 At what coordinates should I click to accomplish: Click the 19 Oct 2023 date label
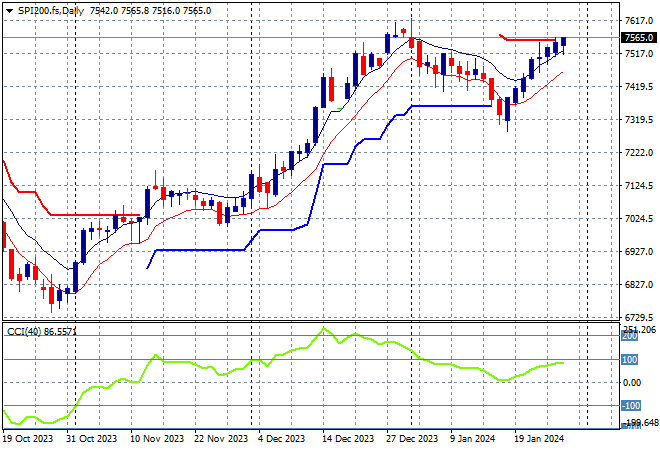click(28, 438)
